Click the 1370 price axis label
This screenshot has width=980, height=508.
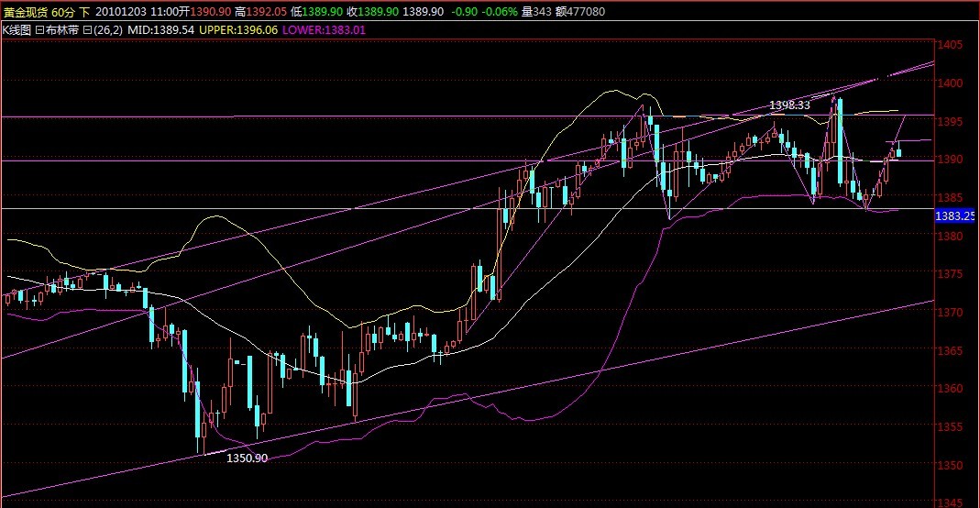(950, 312)
